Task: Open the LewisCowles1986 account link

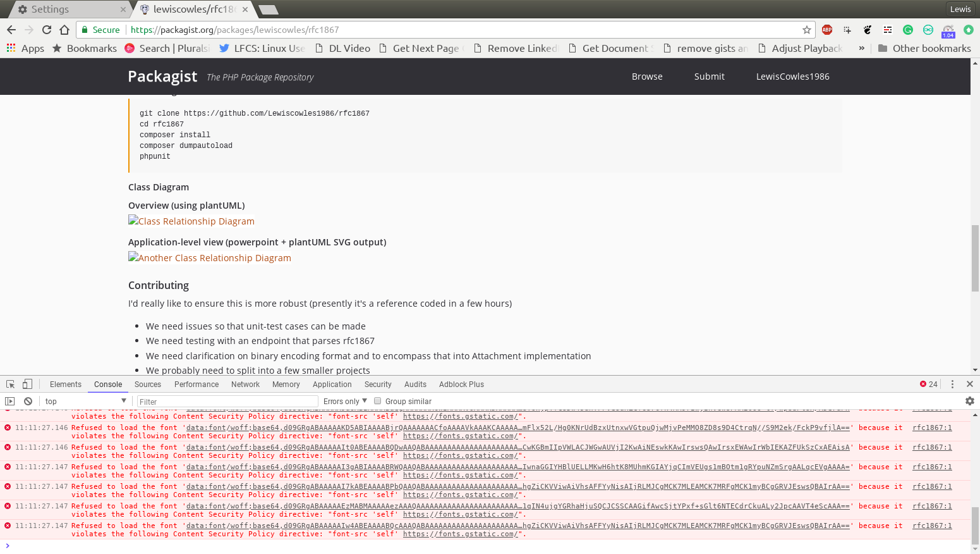Action: pyautogui.click(x=792, y=77)
